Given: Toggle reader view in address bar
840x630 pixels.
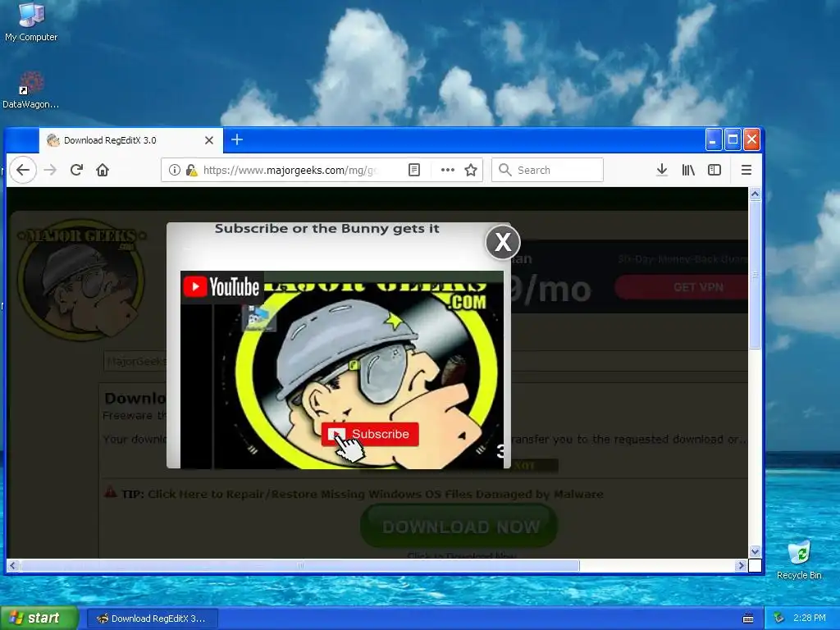Looking at the screenshot, I should click(414, 171).
